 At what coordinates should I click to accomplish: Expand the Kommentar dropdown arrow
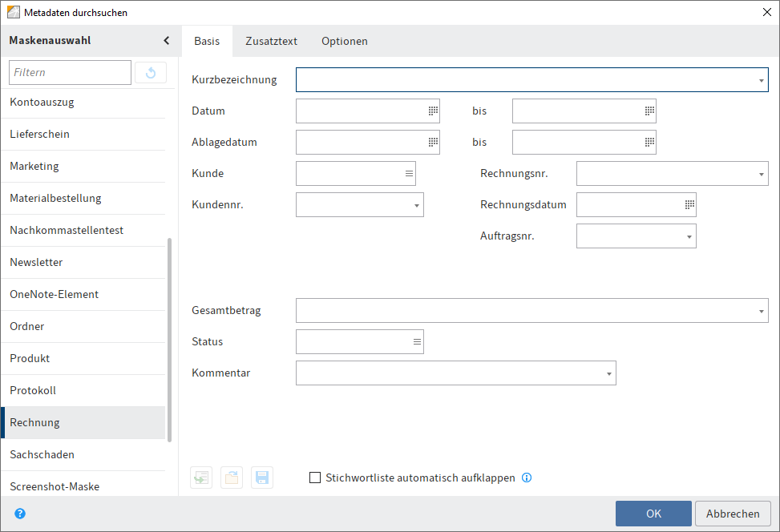[x=609, y=373]
